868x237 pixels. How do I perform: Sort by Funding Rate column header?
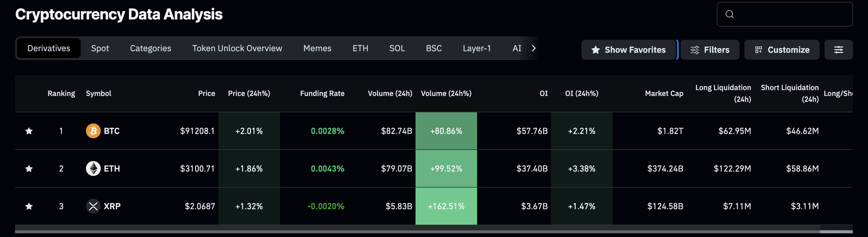pos(322,94)
